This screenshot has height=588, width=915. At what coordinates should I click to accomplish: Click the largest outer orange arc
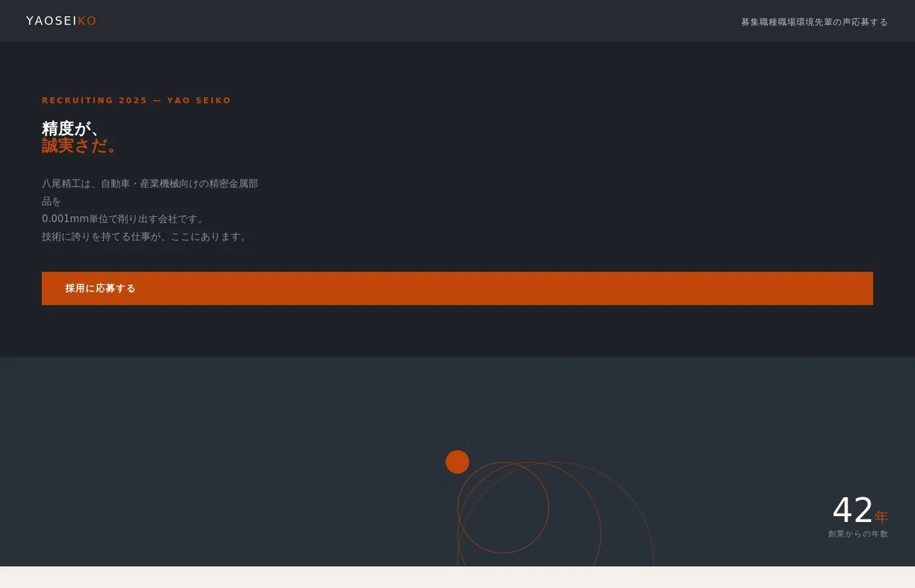[x=556, y=514]
